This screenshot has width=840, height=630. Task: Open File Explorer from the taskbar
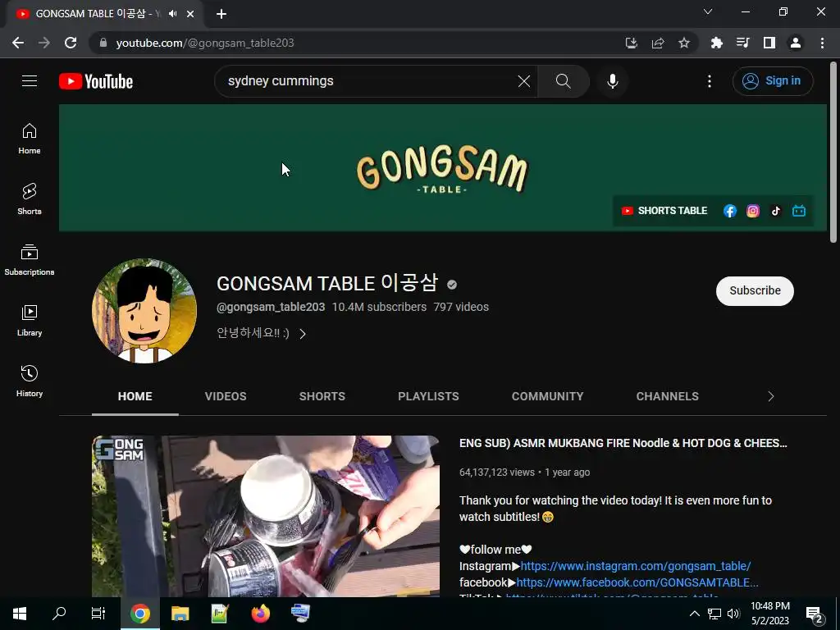(x=180, y=614)
